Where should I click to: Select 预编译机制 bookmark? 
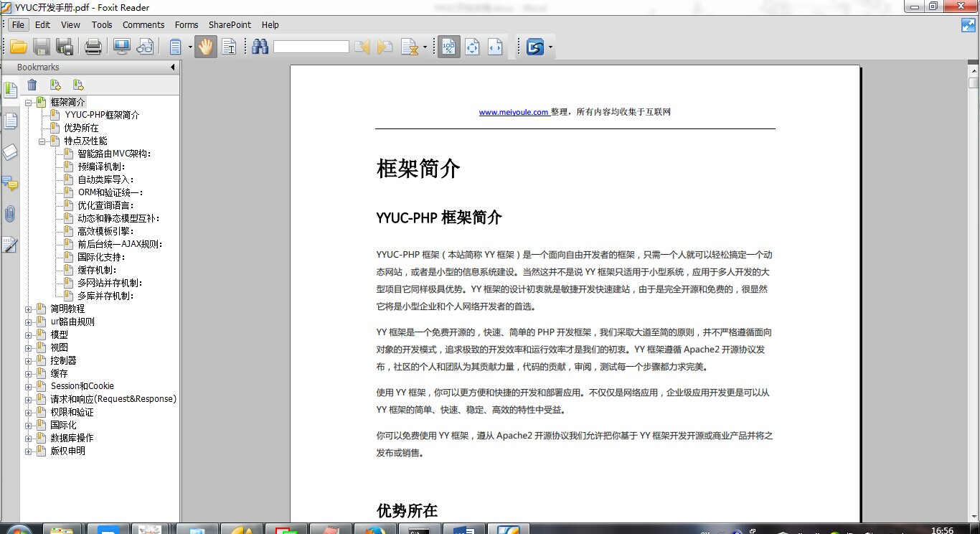point(101,167)
